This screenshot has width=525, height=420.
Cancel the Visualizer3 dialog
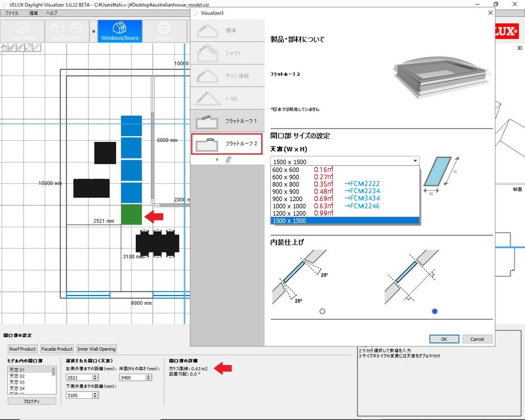pyautogui.click(x=477, y=339)
